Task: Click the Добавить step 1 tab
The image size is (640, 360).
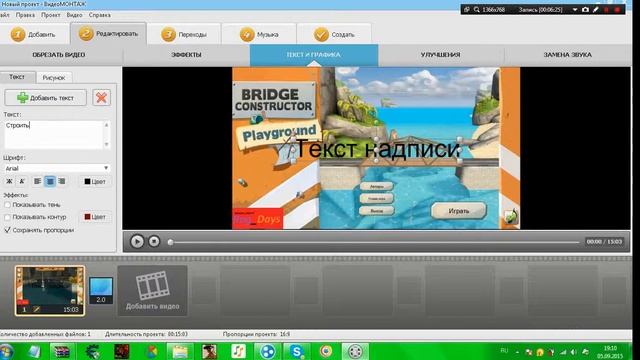Action: (34, 34)
